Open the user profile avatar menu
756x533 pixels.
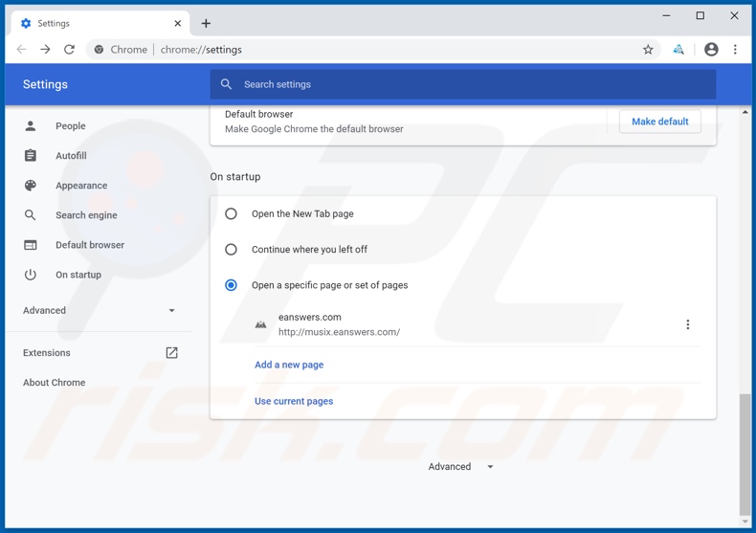pos(711,49)
